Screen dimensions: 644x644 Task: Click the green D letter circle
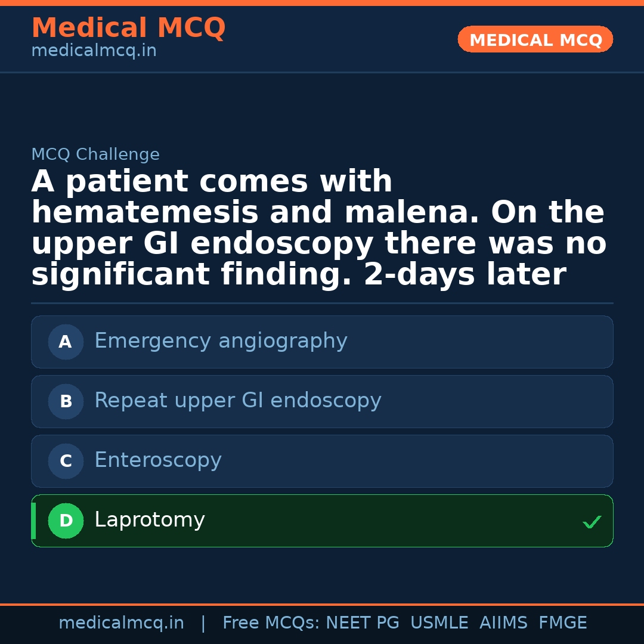[x=66, y=521]
